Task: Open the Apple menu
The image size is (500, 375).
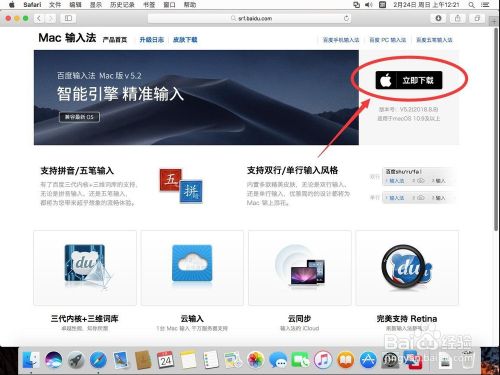Action: [12, 5]
